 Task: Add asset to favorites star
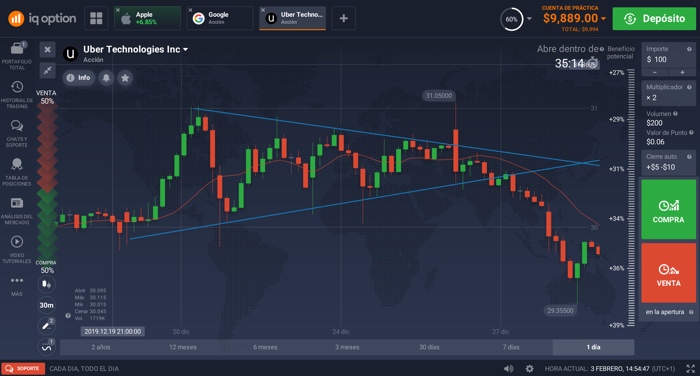pos(125,78)
